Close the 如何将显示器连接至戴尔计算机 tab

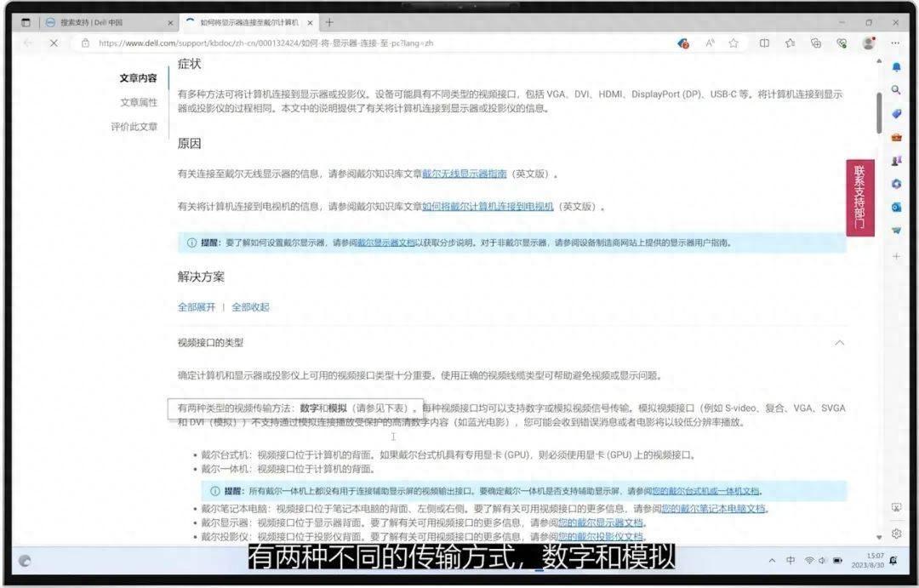(x=310, y=23)
